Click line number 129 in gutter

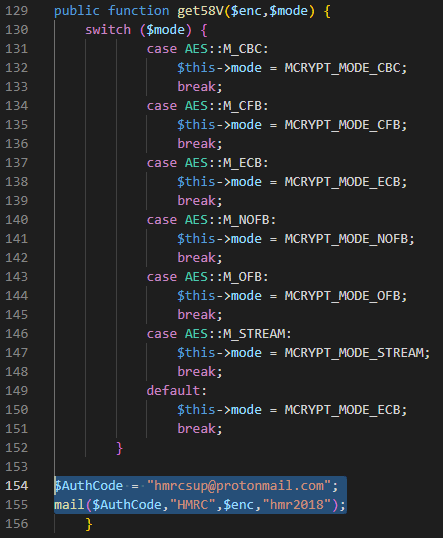tap(16, 11)
